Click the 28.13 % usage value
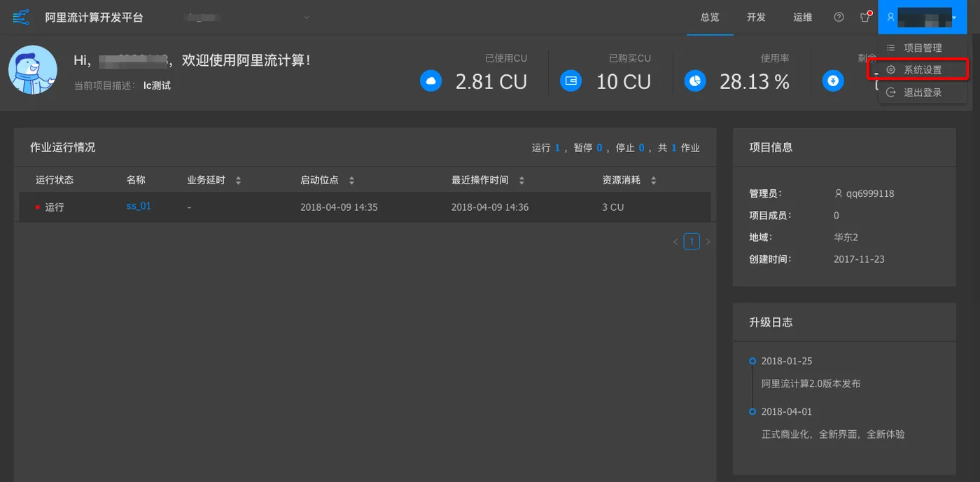This screenshot has height=482, width=980. (755, 82)
